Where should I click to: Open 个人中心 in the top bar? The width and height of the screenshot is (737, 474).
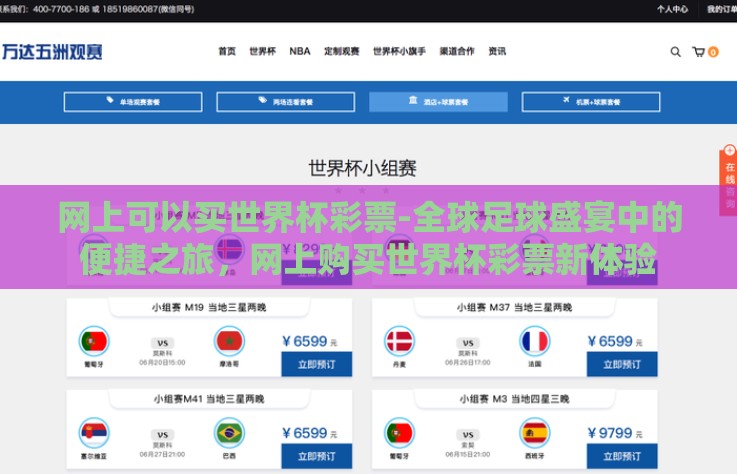[672, 9]
